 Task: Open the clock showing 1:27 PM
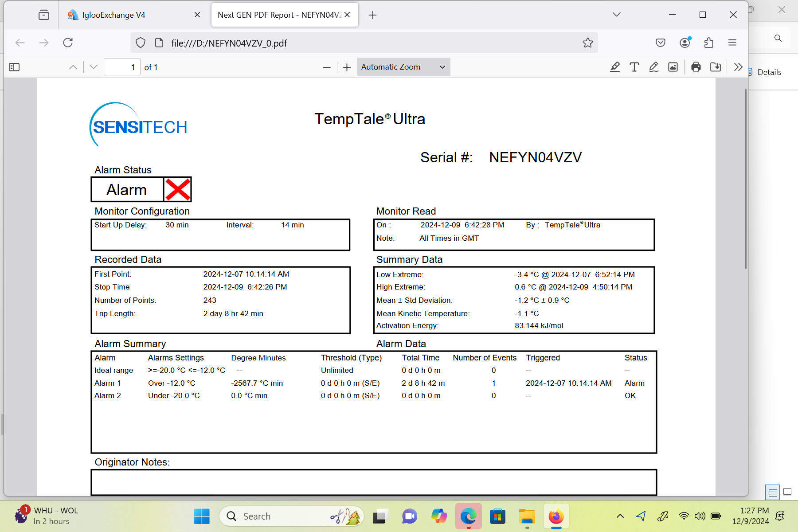point(751,516)
